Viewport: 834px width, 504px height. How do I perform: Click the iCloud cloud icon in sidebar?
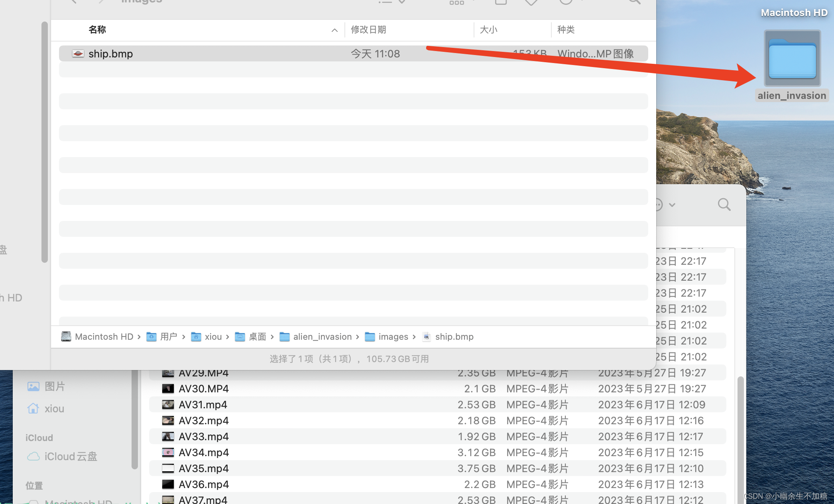point(33,456)
